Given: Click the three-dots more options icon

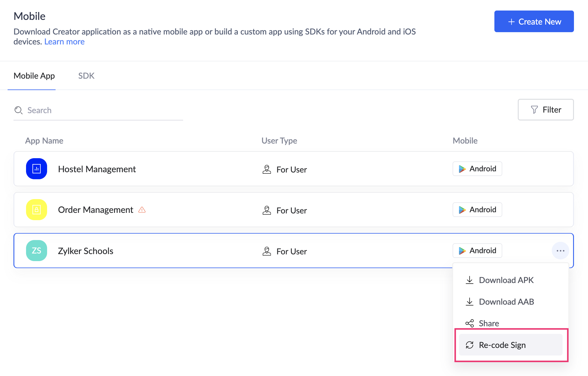Looking at the screenshot, I should point(560,251).
